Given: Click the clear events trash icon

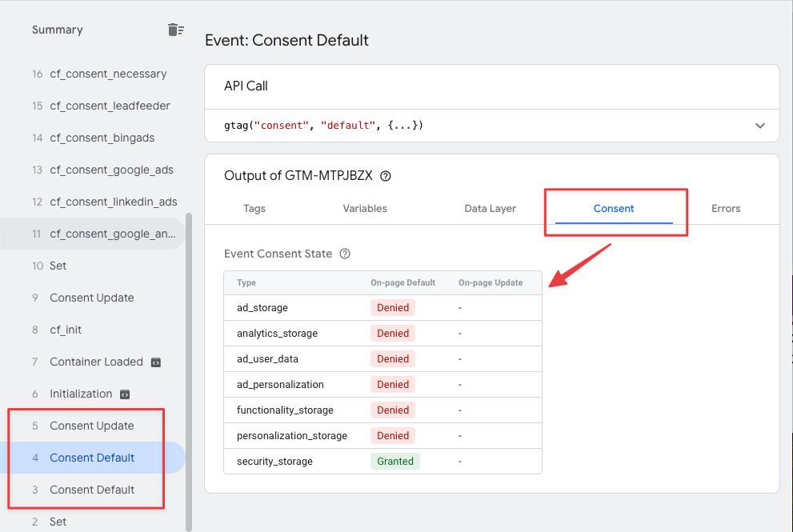Looking at the screenshot, I should pos(175,30).
